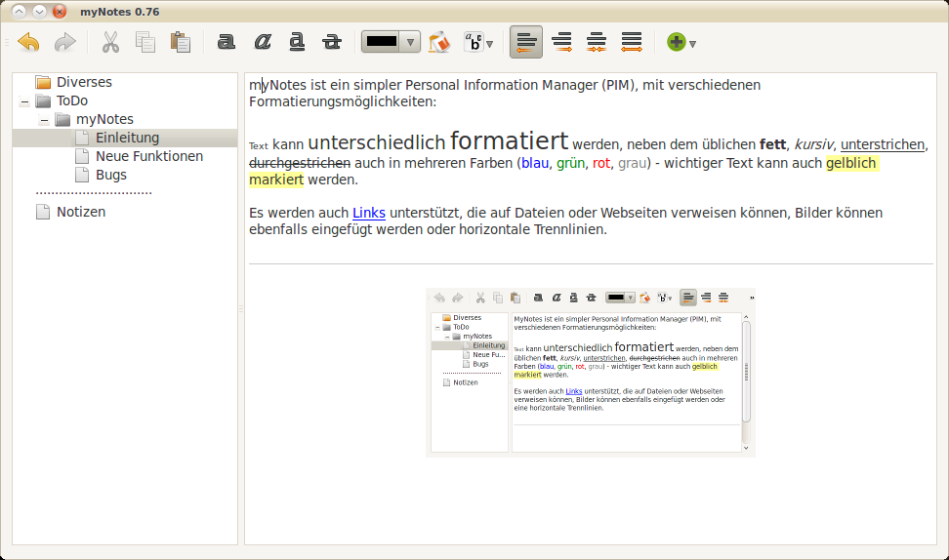Open the Bugs note

pos(110,175)
